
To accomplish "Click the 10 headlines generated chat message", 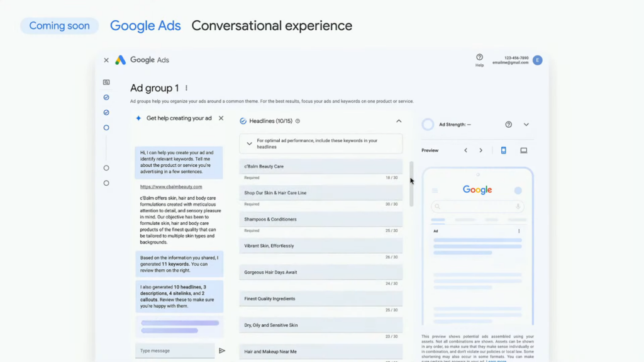I will coord(179,297).
